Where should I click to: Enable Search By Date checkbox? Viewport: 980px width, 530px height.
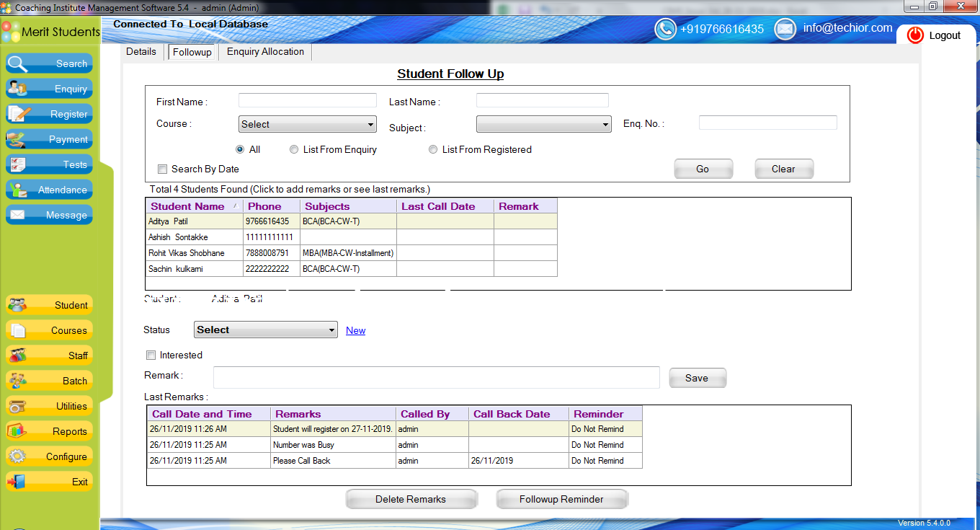[162, 169]
